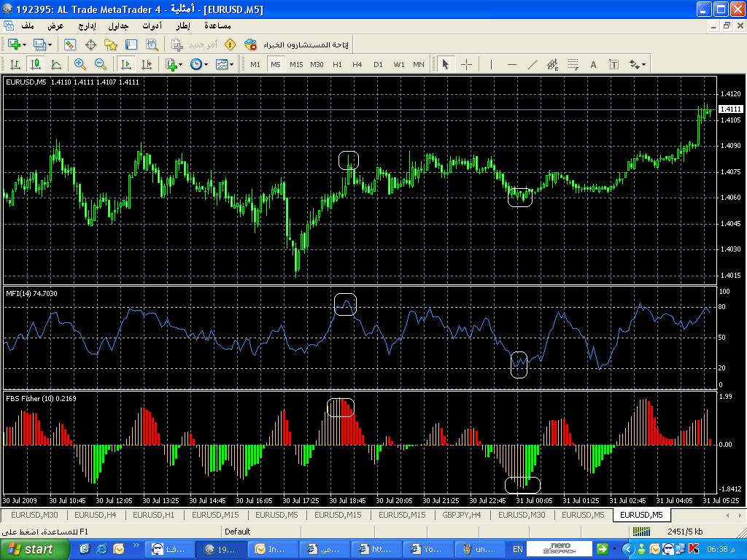Toggle the Auto Scroll chart button
This screenshot has width=747, height=560.
point(127,64)
